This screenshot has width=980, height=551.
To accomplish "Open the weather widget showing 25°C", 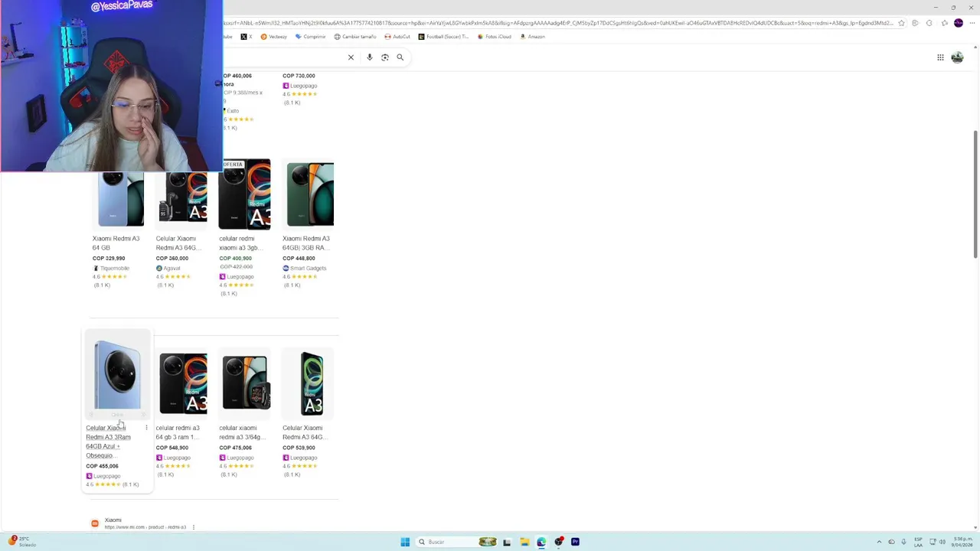I will 21,542.
